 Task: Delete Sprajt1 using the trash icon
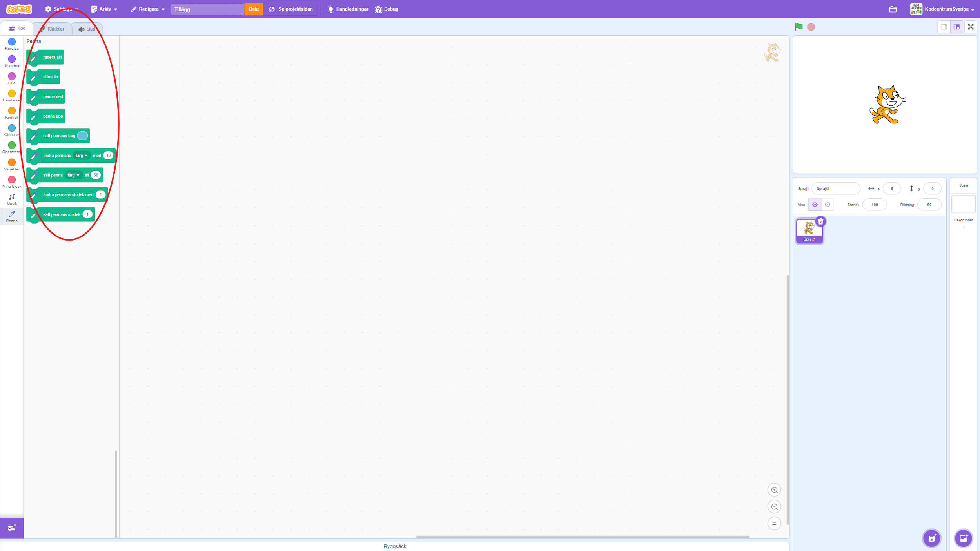coord(820,222)
